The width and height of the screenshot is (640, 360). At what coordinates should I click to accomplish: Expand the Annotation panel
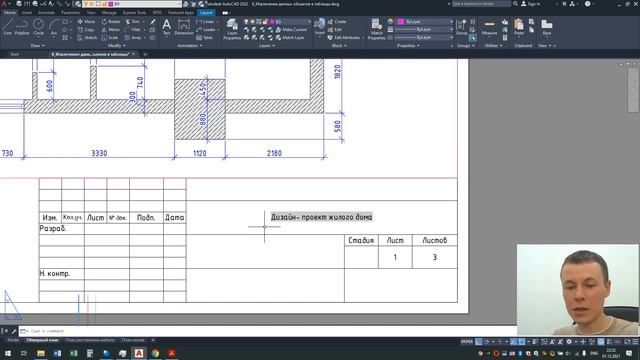[x=190, y=46]
